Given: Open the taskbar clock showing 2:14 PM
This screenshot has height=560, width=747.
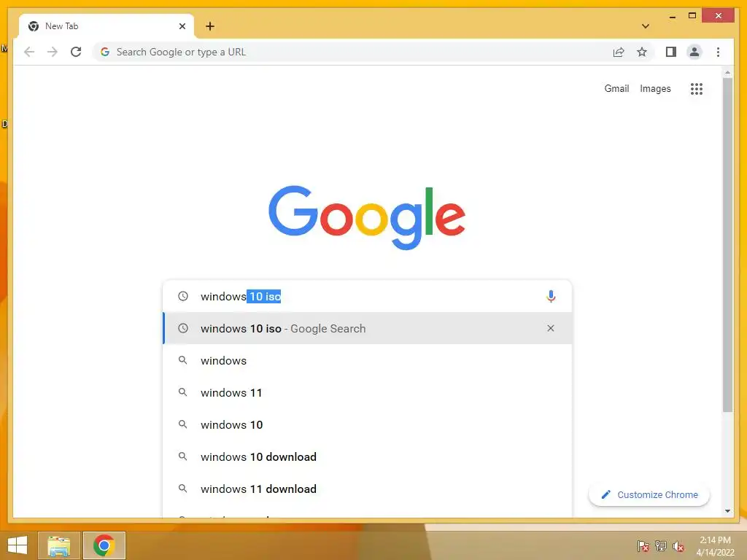Looking at the screenshot, I should point(715,546).
